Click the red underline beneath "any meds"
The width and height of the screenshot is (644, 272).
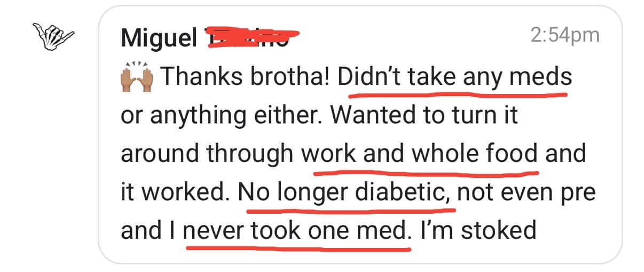513,95
